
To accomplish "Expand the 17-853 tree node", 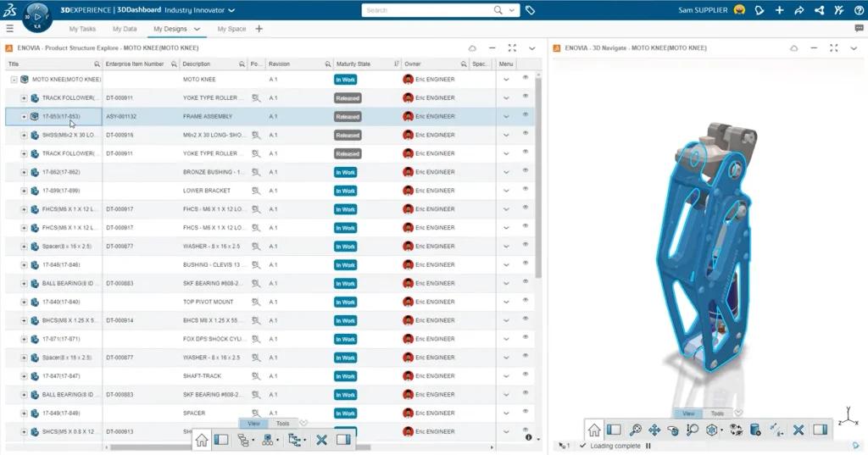I will pos(24,117).
